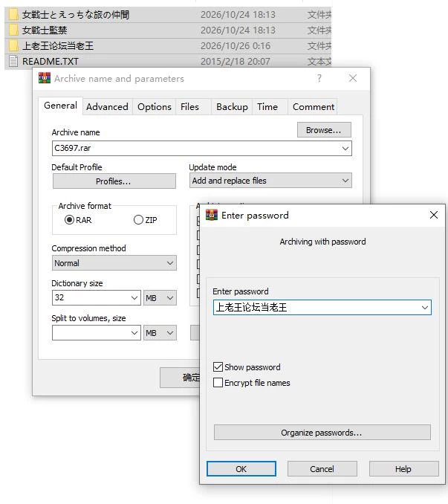Image resolution: width=448 pixels, height=504 pixels.
Task: Click the question mark help icon in Archive dialog
Action: coord(319,78)
